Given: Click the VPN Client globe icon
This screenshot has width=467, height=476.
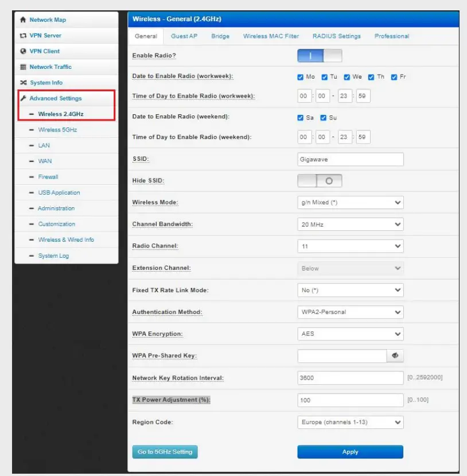Looking at the screenshot, I should click(23, 51).
